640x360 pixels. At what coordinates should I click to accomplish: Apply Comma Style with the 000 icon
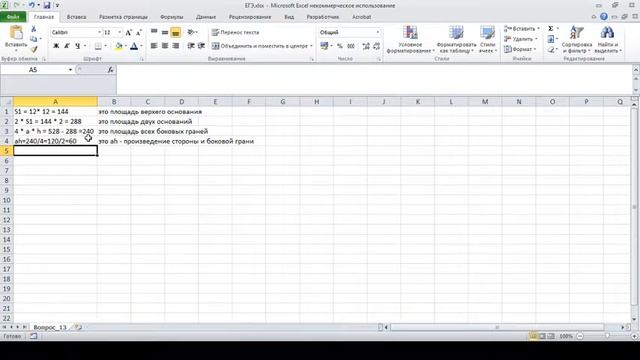351,46
